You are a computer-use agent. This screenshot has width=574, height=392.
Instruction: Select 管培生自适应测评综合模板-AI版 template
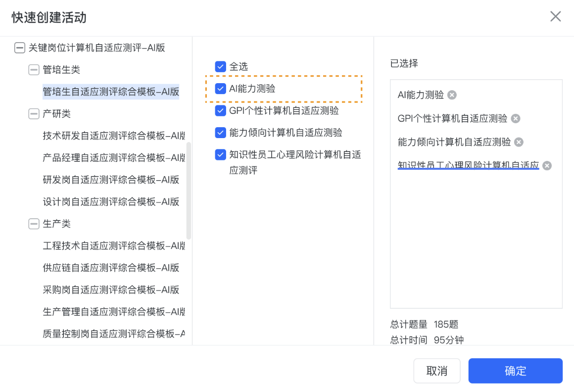(111, 92)
